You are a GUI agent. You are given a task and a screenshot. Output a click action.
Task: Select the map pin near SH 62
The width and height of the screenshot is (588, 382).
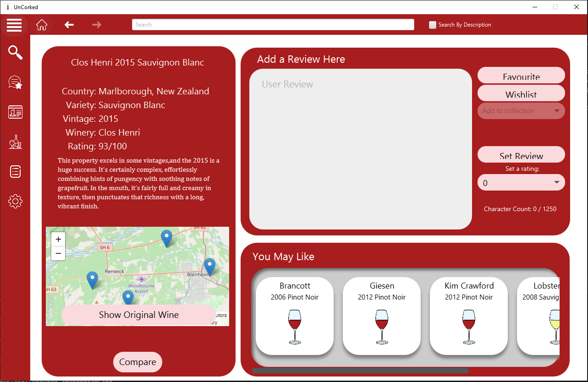pyautogui.click(x=167, y=239)
